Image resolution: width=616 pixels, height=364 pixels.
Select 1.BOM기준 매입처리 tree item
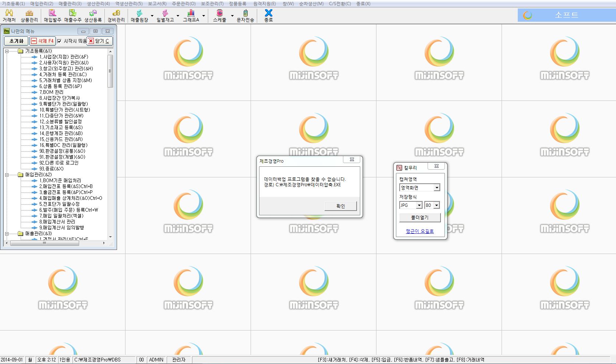point(60,181)
